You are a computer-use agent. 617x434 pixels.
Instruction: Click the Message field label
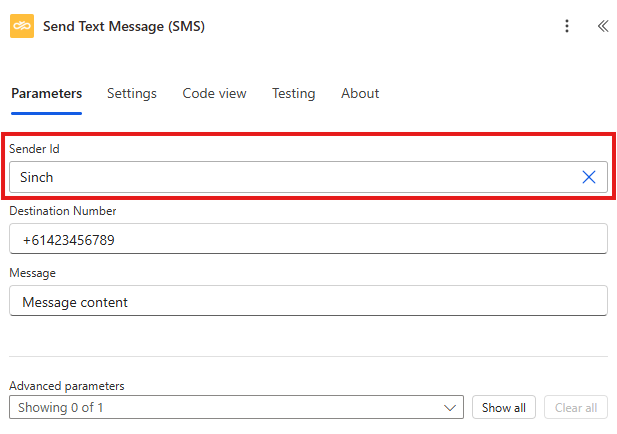click(33, 273)
